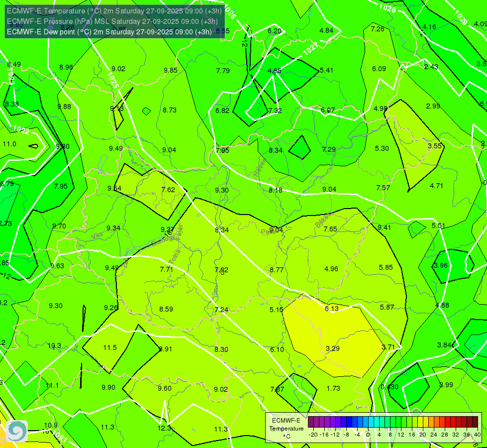This screenshot has height=448, width=487.
Task: Click the yellow legend swatch above 20
Action: click(420, 422)
